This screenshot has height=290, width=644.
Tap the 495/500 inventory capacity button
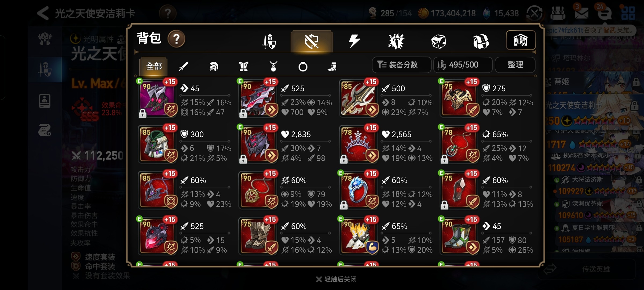pos(463,65)
